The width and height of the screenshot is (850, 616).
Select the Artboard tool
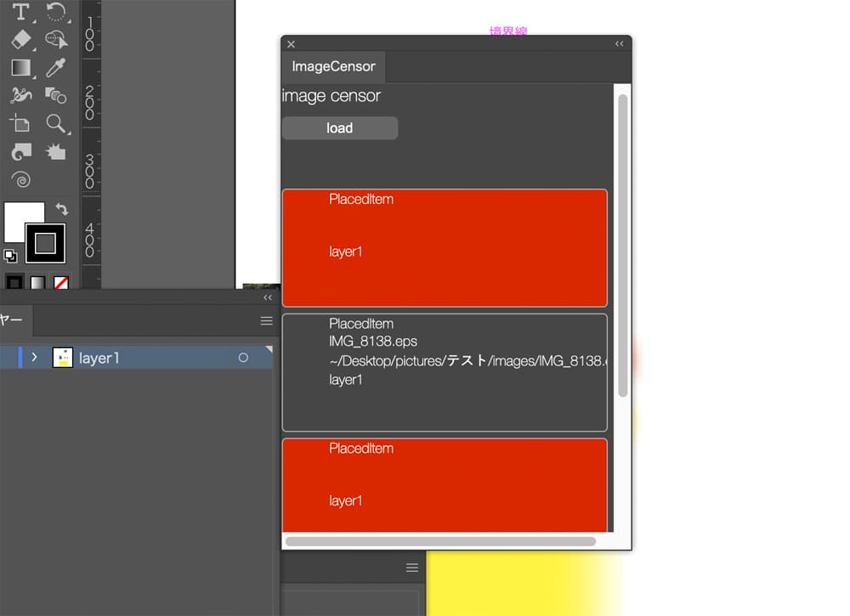click(x=20, y=123)
